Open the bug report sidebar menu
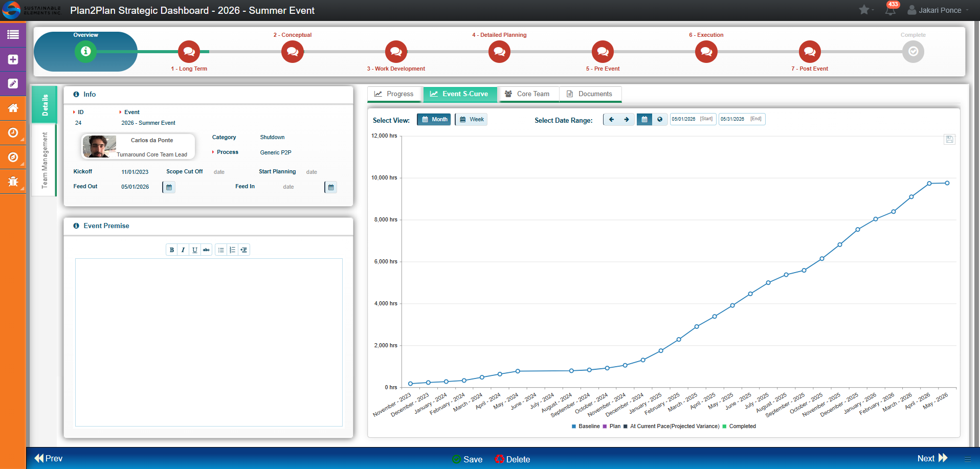Screen dimensions: 980x469 pyautogui.click(x=13, y=182)
